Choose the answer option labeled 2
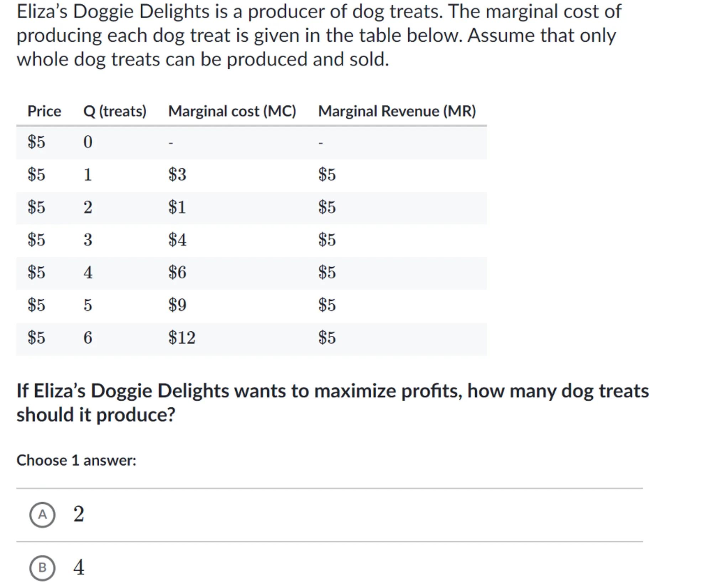The width and height of the screenshot is (728, 582). click(x=79, y=514)
